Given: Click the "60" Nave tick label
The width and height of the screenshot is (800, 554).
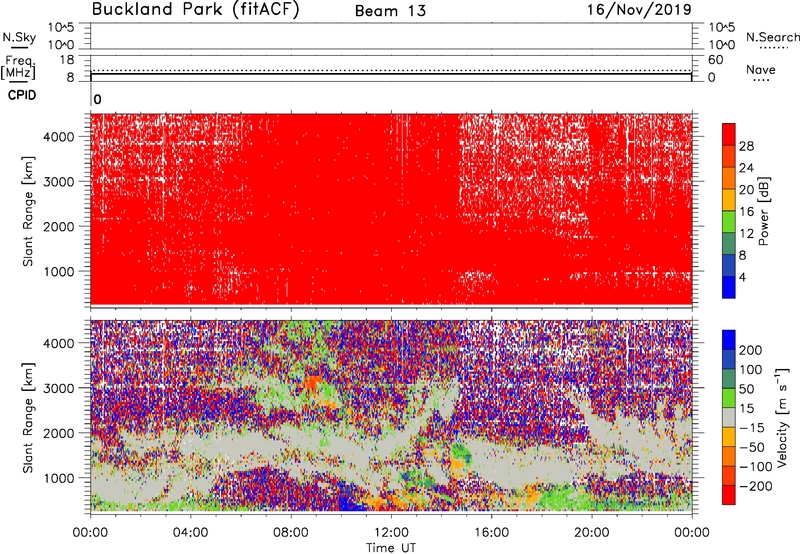Looking at the screenshot, I should (715, 60).
